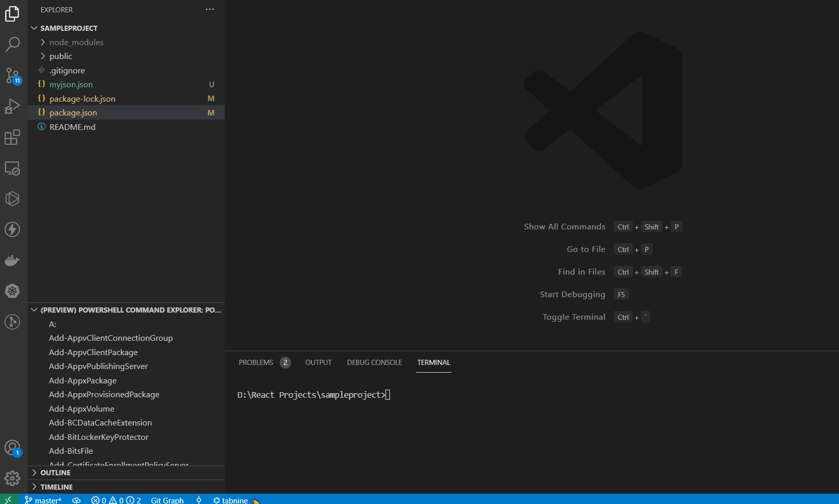
Task: Open Settings via the gear icon
Action: (12, 478)
